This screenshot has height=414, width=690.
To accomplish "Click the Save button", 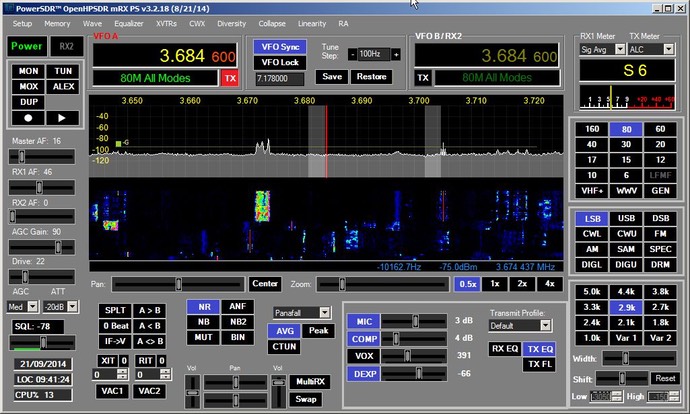I will 332,77.
